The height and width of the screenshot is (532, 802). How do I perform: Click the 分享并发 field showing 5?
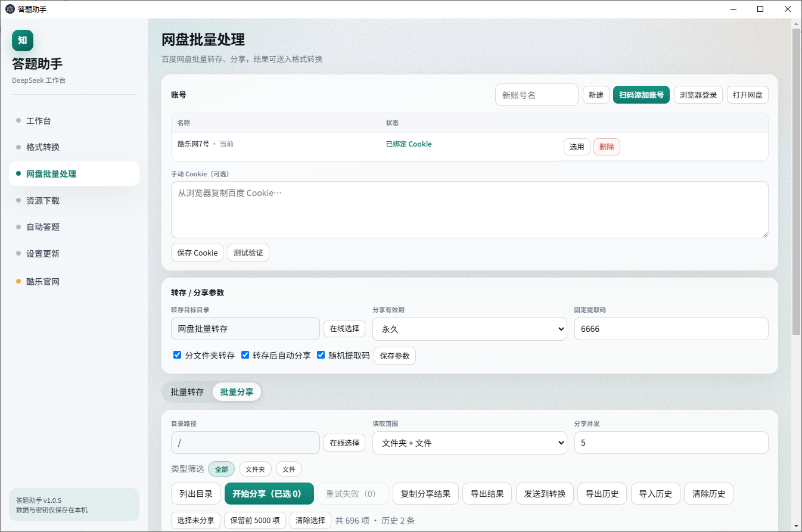[x=672, y=443]
